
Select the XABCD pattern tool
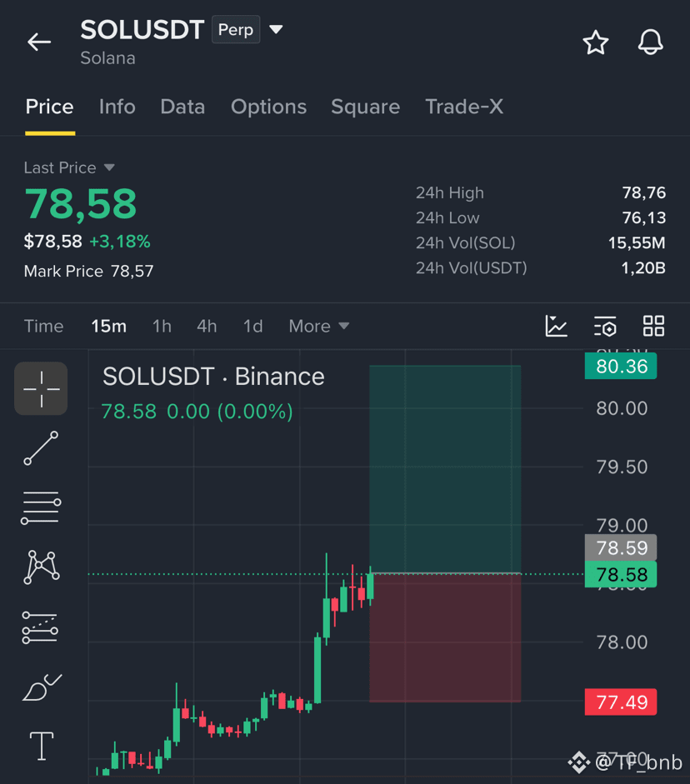click(x=42, y=567)
